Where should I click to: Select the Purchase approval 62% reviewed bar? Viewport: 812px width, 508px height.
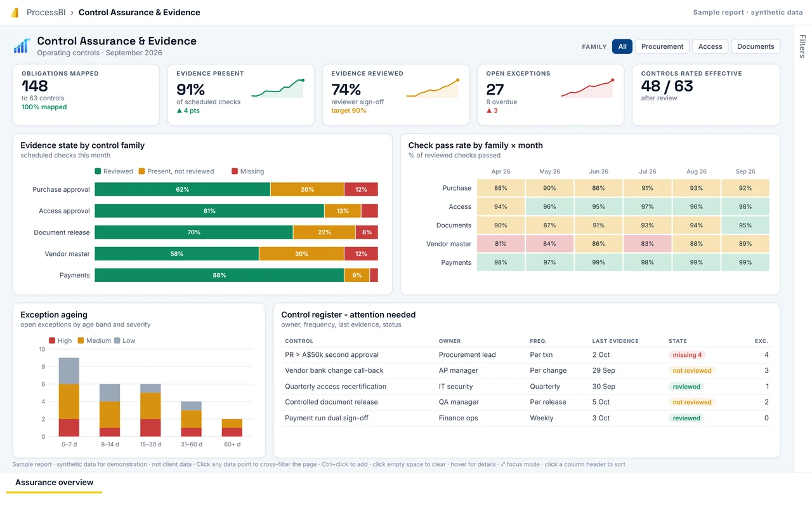click(182, 189)
